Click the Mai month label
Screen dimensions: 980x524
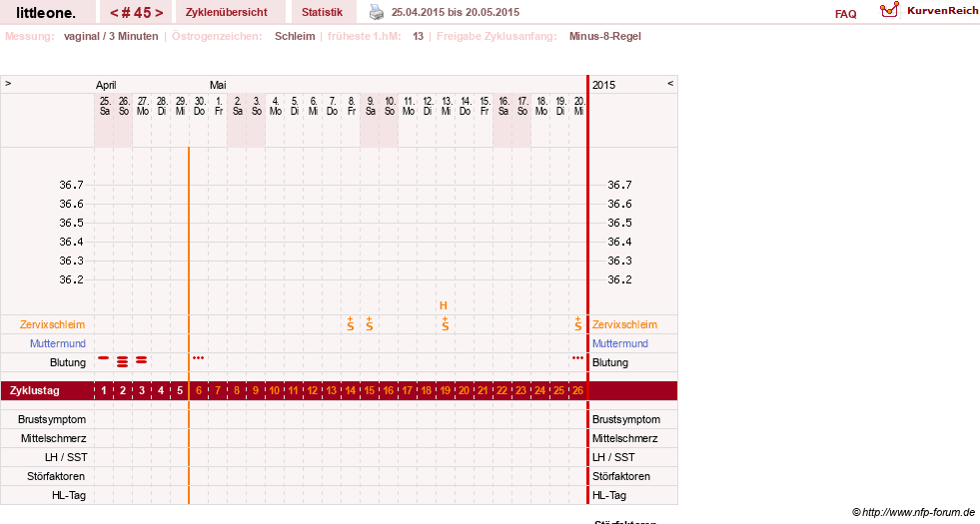(218, 85)
